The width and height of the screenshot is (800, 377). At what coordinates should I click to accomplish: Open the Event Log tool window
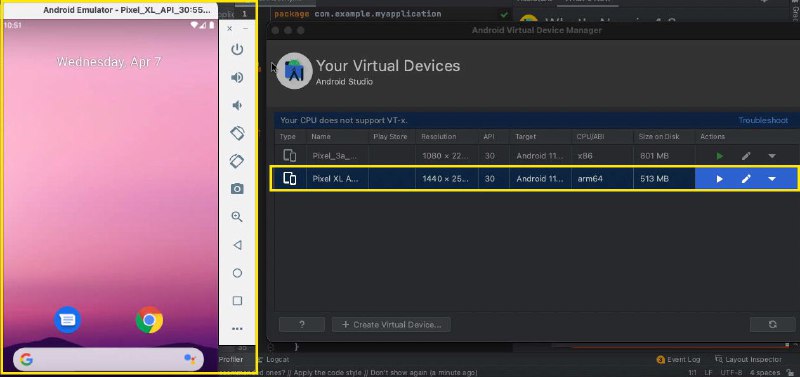[x=679, y=359]
